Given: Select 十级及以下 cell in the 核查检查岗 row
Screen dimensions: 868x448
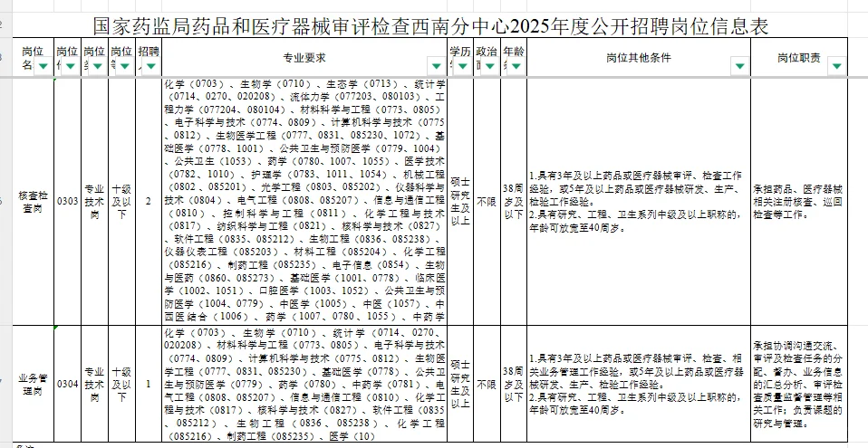Looking at the screenshot, I should pos(121,202).
